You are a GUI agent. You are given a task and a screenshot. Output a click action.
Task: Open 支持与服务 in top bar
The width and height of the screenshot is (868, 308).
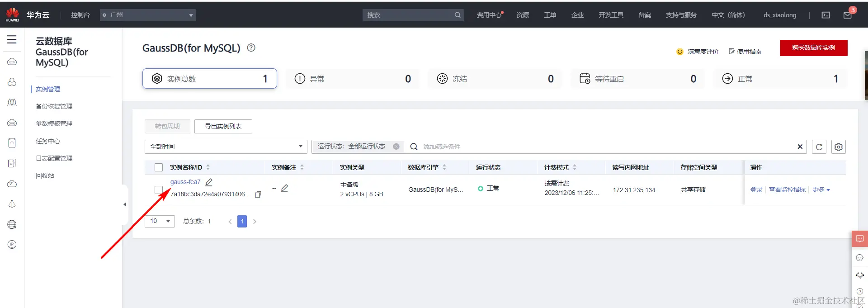[681, 15]
